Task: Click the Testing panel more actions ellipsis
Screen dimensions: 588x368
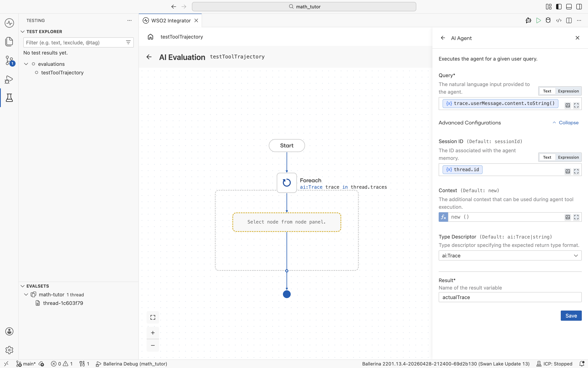Action: click(x=129, y=20)
